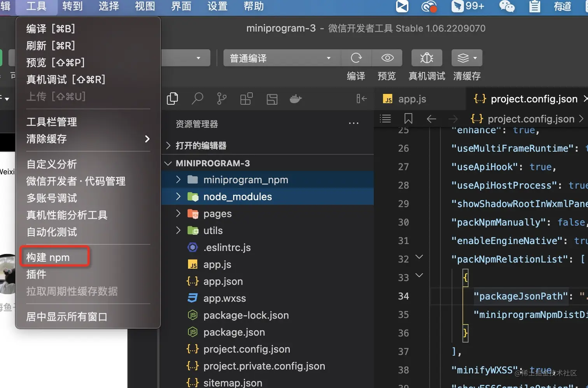Expand the 打开的编辑器 section

(x=268, y=146)
